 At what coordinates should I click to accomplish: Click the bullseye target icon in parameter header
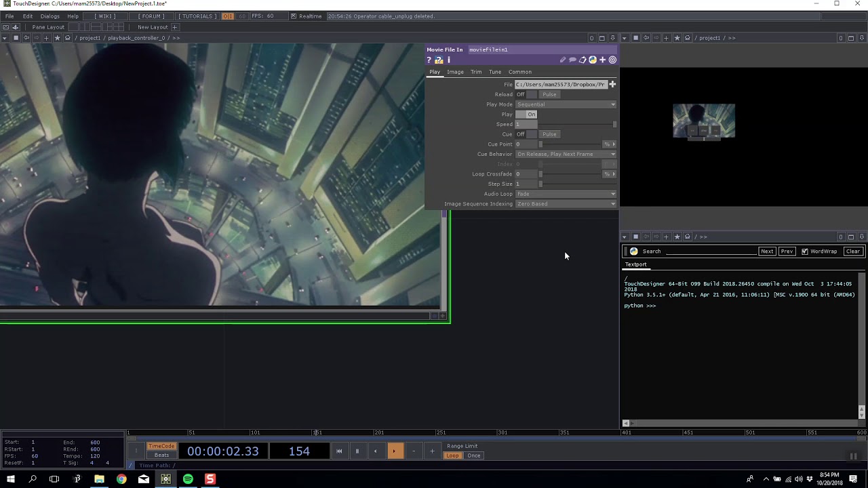[x=612, y=60]
